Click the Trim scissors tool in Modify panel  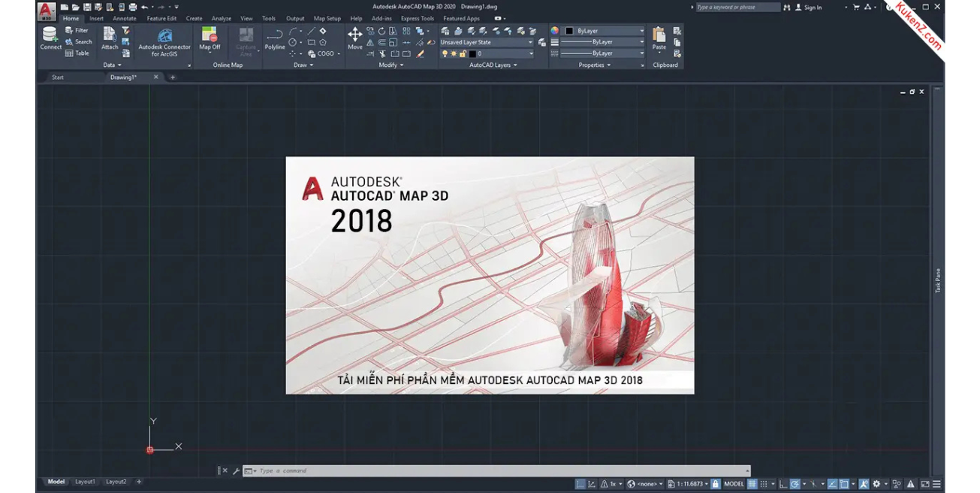[382, 53]
